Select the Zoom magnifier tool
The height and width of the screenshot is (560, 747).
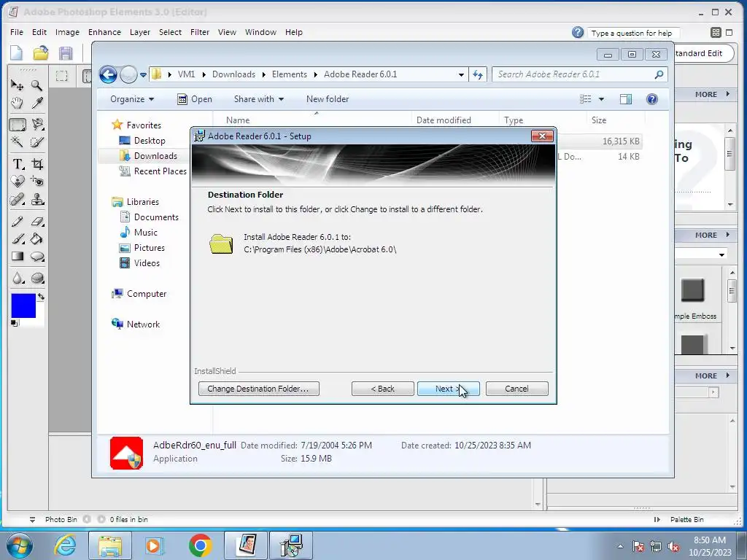point(36,85)
